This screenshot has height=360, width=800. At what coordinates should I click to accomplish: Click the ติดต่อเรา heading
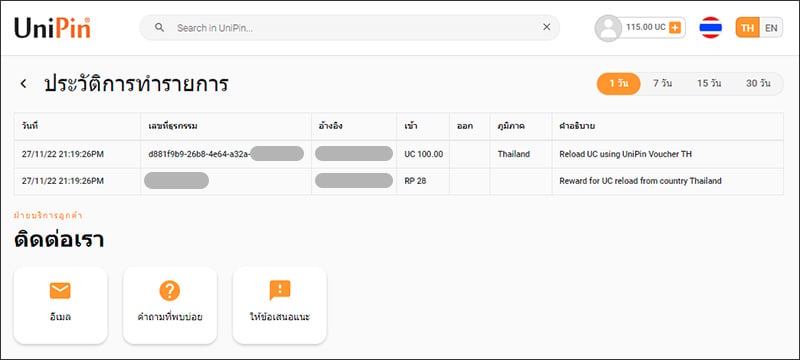(59, 240)
